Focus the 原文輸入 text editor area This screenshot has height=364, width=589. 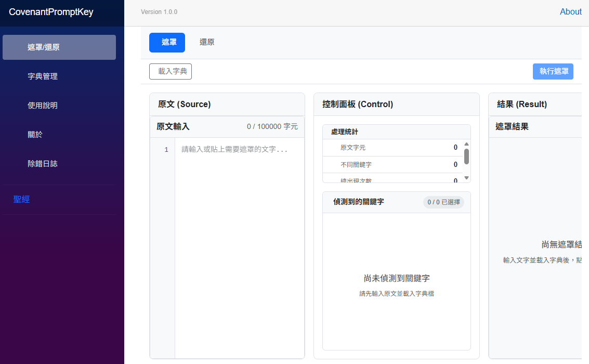click(239, 234)
